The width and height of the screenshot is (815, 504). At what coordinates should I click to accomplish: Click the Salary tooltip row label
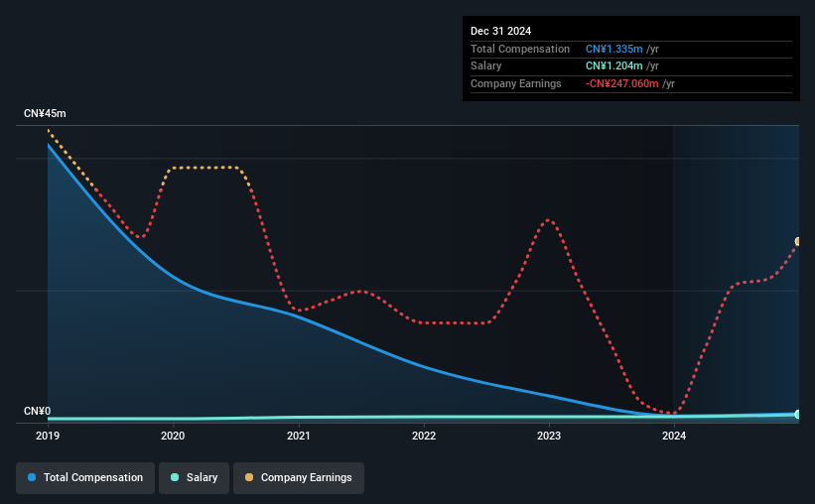tap(486, 66)
